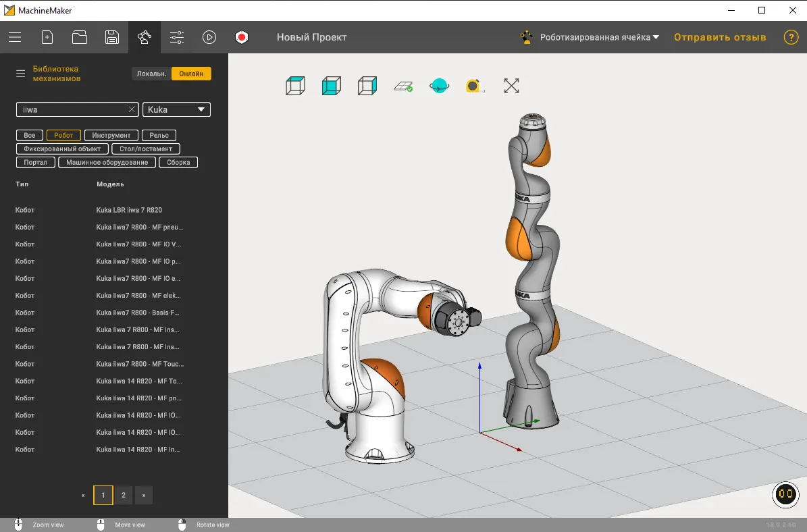Go to page 2 of results
This screenshot has width=807, height=532.
point(123,495)
